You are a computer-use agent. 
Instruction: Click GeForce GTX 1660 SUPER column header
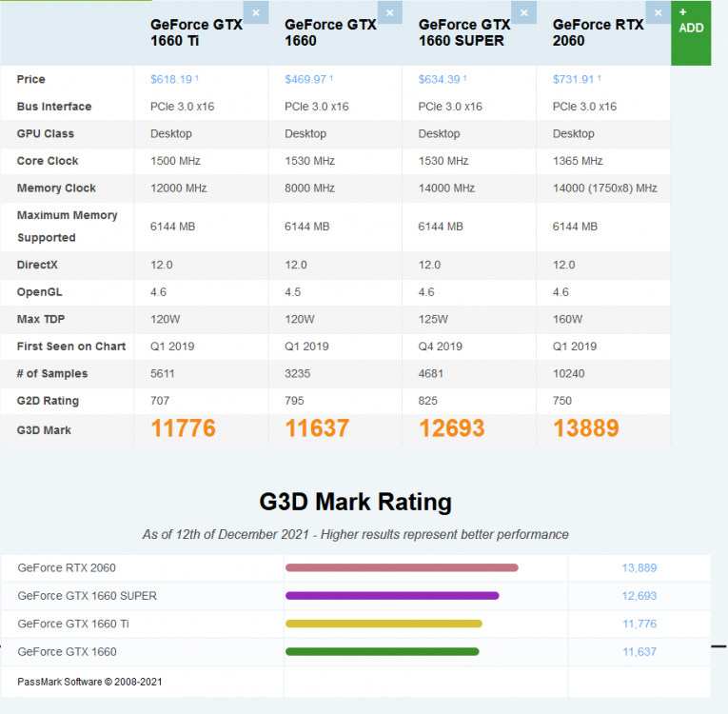(x=464, y=32)
